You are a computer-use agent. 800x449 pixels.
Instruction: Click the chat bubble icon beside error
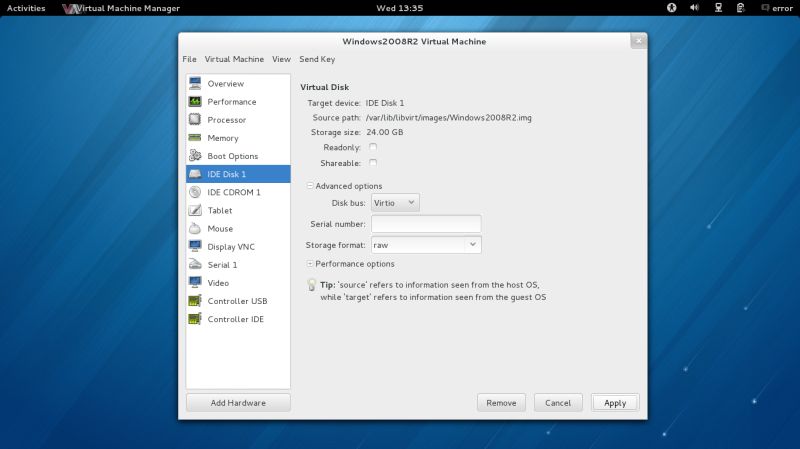click(765, 8)
